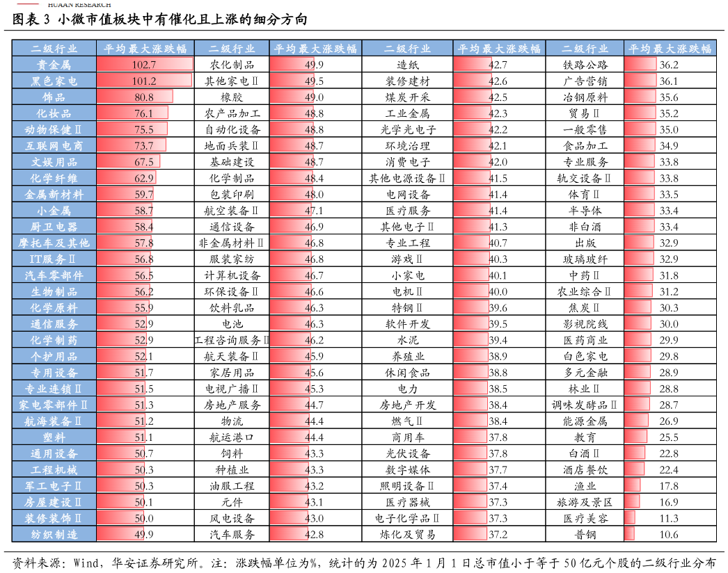The image size is (728, 573).
Task: Select the 化妆品 industry cell
Action: click(x=54, y=113)
